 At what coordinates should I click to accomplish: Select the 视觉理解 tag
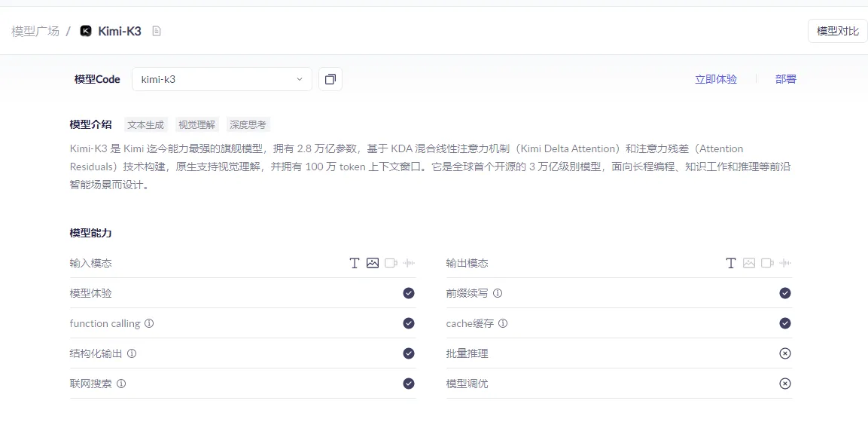(197, 125)
